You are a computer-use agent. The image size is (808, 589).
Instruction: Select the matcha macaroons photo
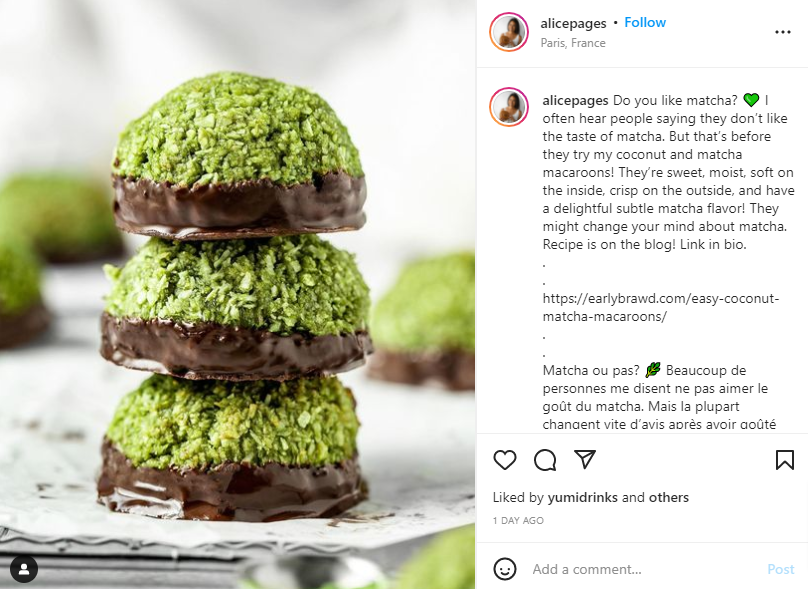238,294
